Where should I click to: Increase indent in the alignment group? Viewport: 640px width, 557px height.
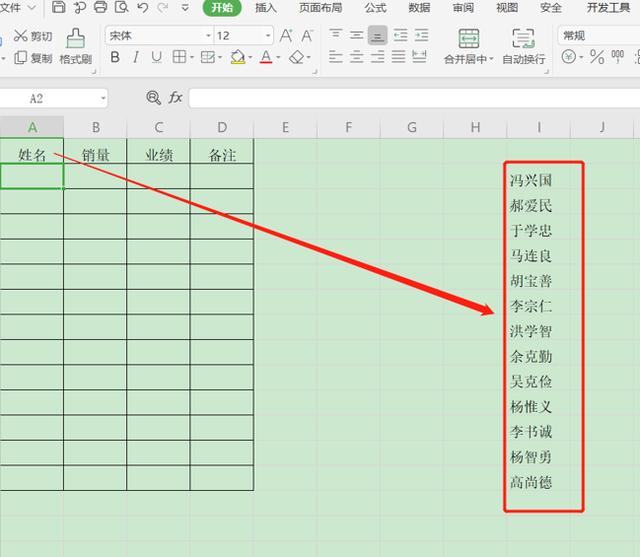coord(421,36)
